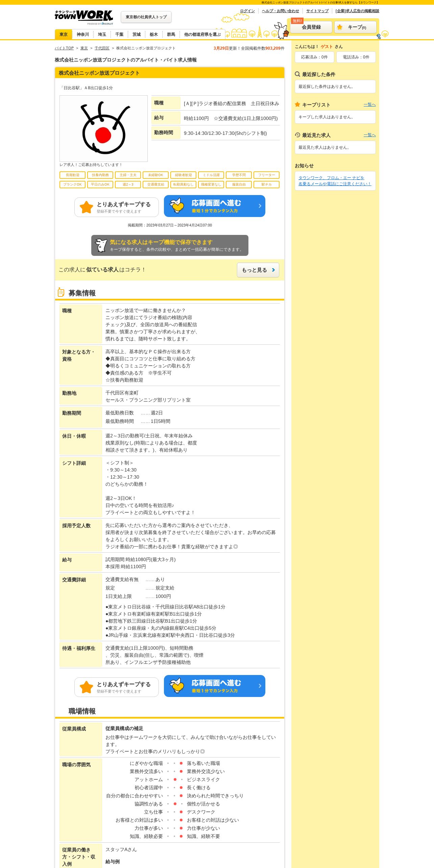The height and width of the screenshot is (868, 434).
Task: Click top とりあえずキープする button
Action: 117,207
